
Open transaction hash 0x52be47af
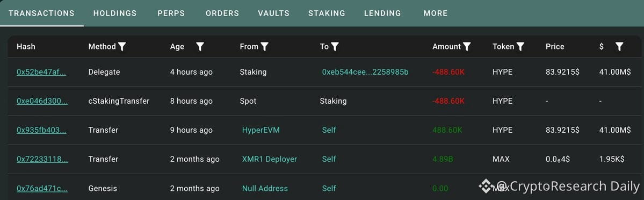pyautogui.click(x=41, y=72)
